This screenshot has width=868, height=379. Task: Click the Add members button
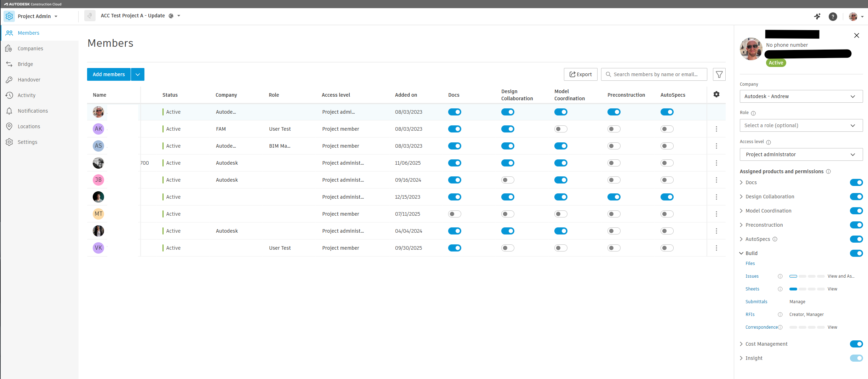click(109, 74)
